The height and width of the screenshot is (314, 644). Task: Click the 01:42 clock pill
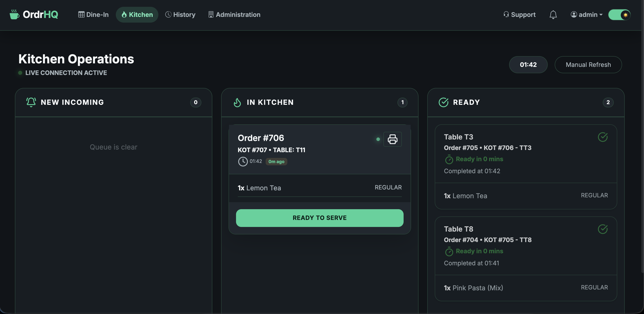click(528, 64)
